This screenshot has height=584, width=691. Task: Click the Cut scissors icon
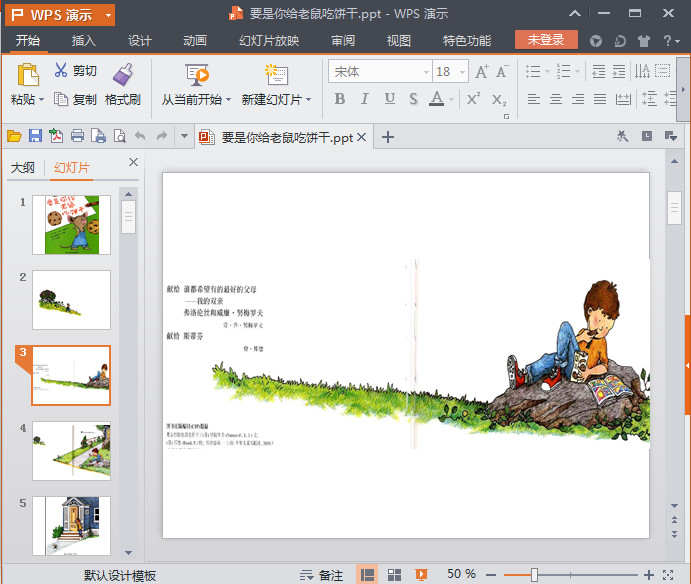pos(61,70)
